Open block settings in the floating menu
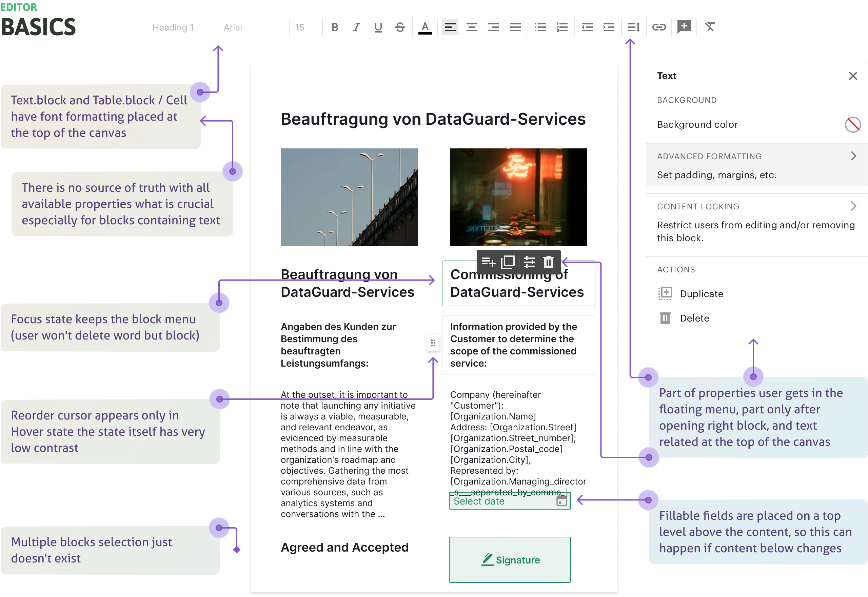This screenshot has width=868, height=597. [529, 262]
